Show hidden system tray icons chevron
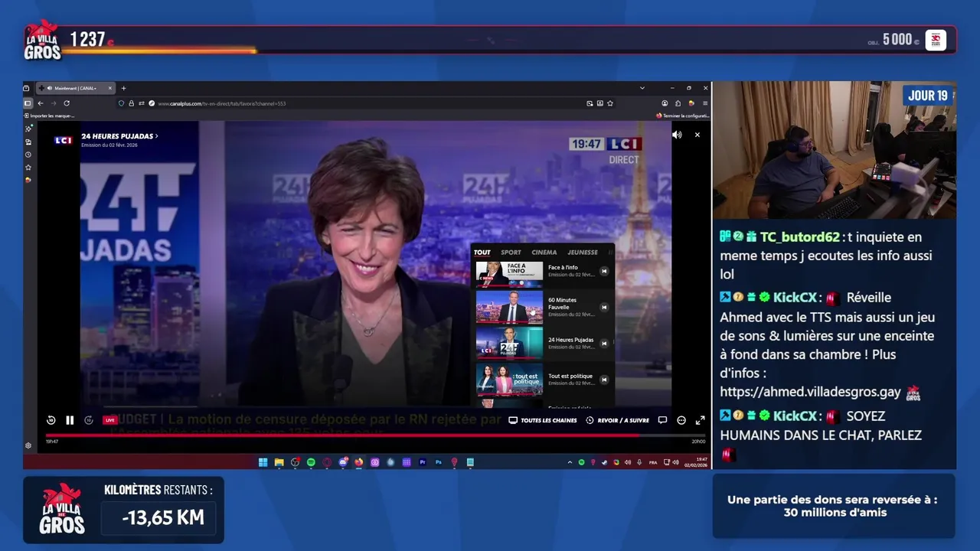This screenshot has width=980, height=551. (570, 462)
